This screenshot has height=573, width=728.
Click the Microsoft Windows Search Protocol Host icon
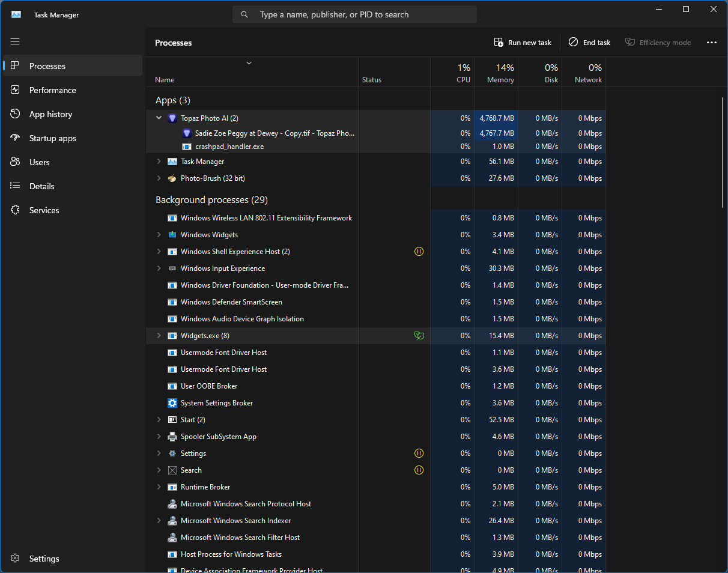pyautogui.click(x=172, y=504)
